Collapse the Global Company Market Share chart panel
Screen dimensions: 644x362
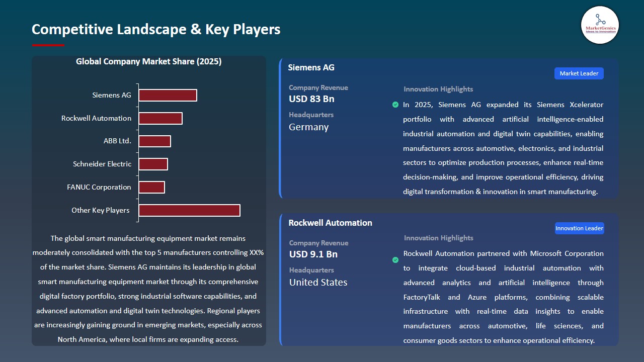tap(149, 61)
